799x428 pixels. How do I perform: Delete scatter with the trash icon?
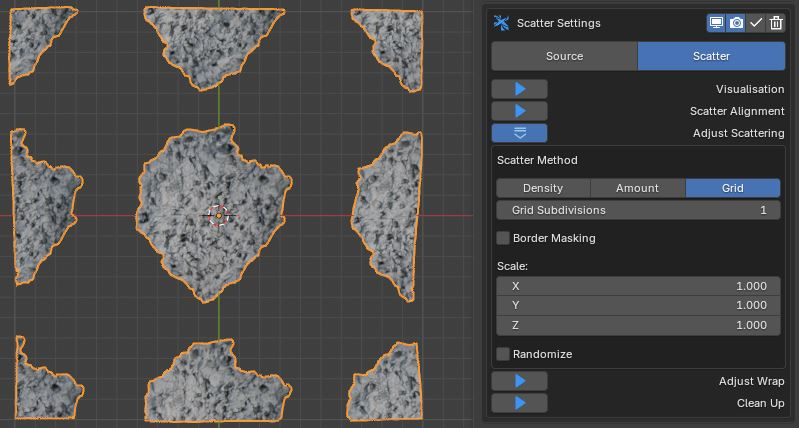point(776,23)
